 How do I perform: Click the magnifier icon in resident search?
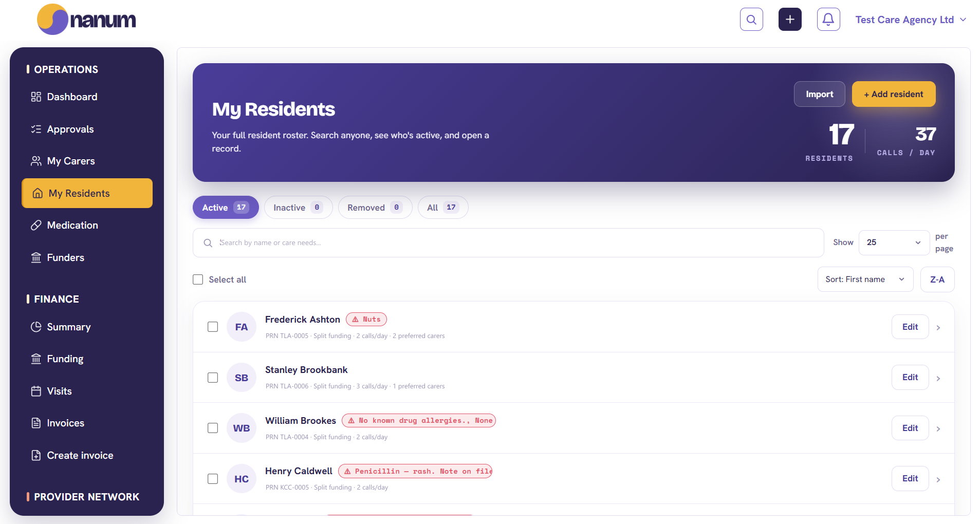tap(208, 243)
